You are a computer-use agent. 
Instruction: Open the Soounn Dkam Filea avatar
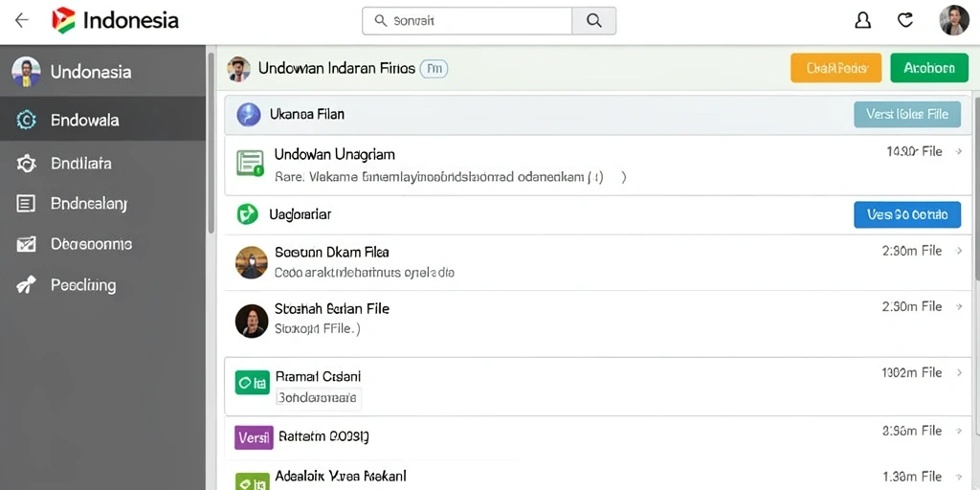click(252, 262)
